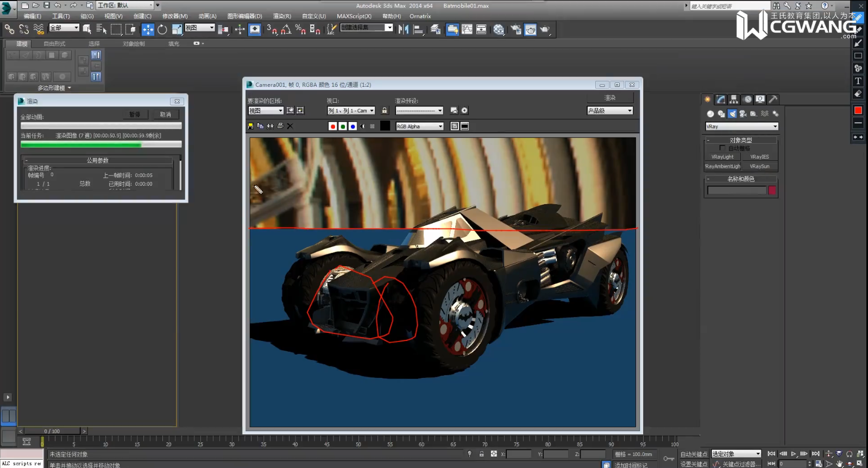
Task: Open the 工作区 workspace dropdown
Action: pos(125,5)
